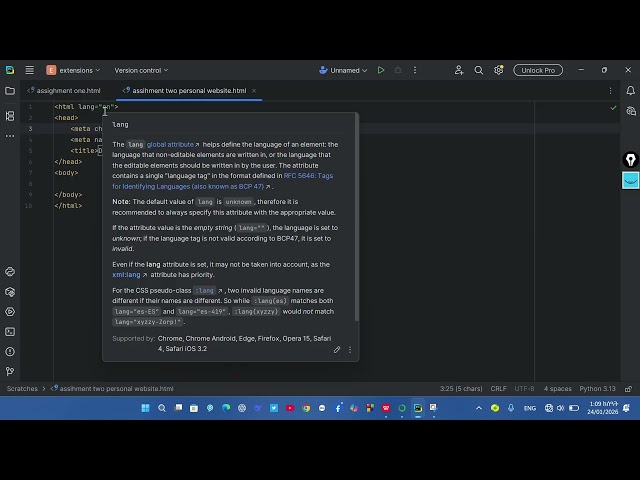Click the documentation popup scrollbar

[x=357, y=217]
